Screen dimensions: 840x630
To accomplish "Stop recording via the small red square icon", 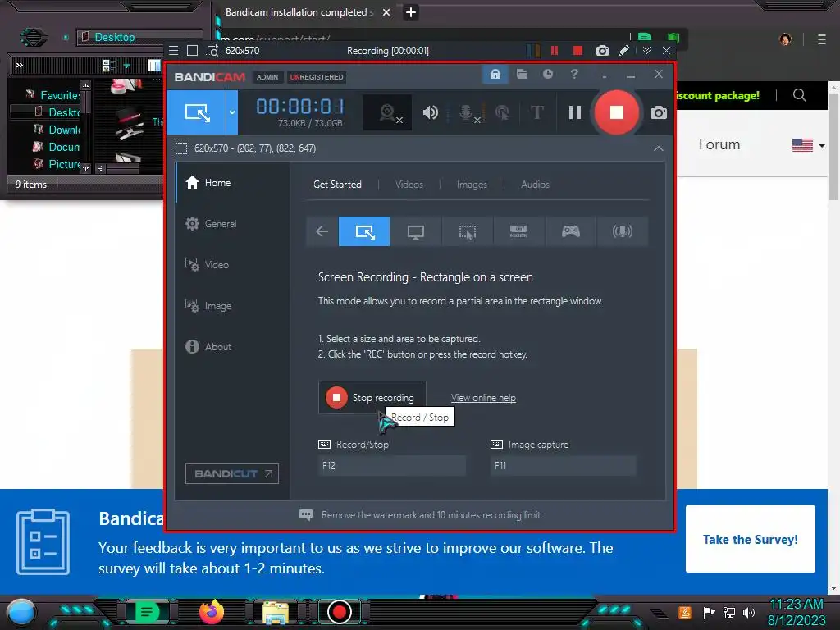I will [x=577, y=50].
